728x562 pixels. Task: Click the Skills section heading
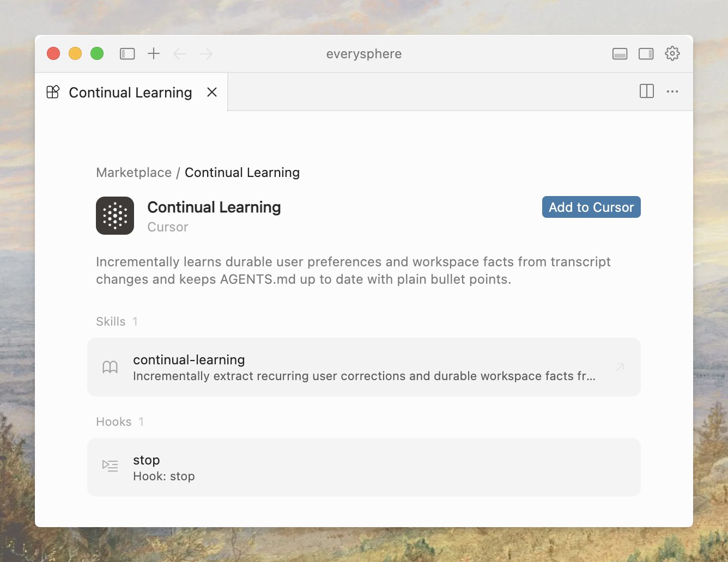tap(111, 321)
